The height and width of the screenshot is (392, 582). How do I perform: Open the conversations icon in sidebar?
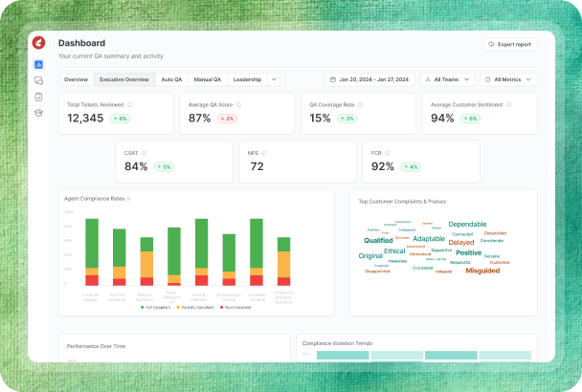38,80
